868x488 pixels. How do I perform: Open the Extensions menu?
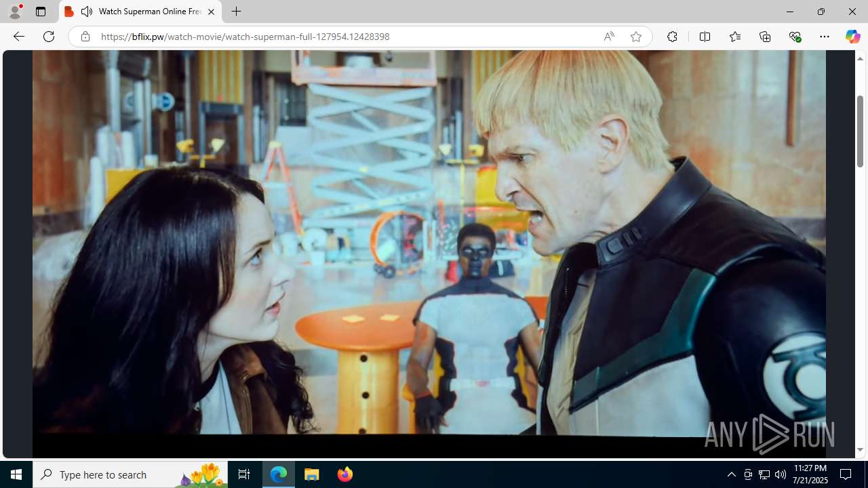click(x=672, y=37)
